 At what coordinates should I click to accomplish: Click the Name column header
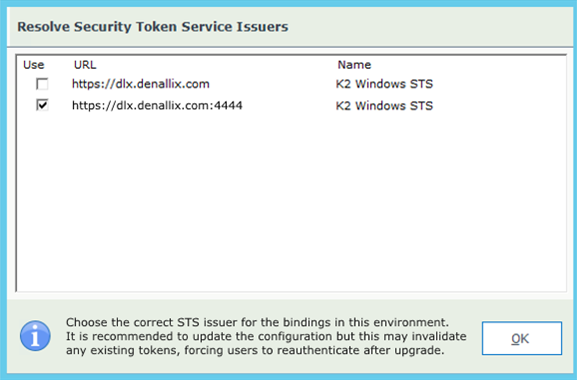click(354, 65)
